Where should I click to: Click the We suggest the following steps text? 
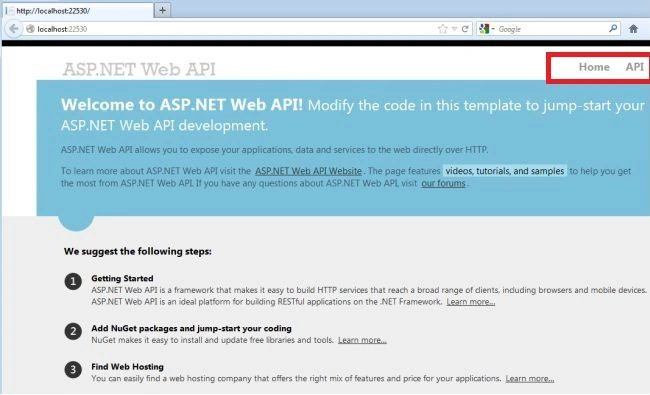[138, 251]
